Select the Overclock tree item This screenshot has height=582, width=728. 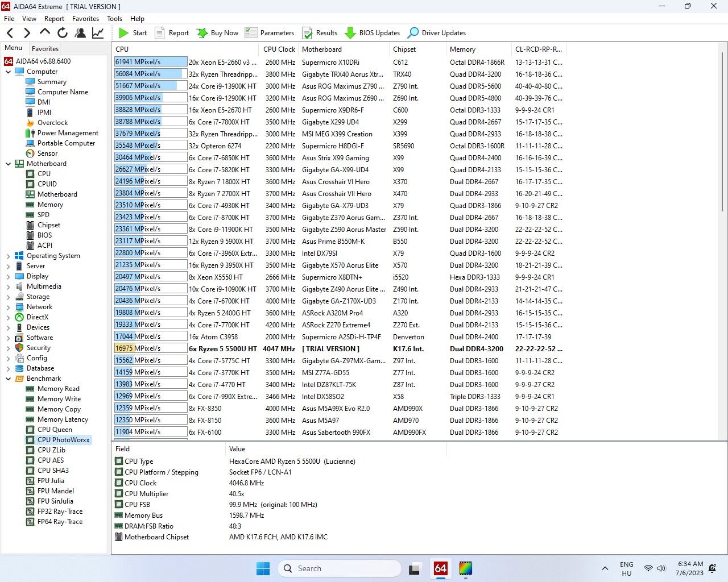52,123
